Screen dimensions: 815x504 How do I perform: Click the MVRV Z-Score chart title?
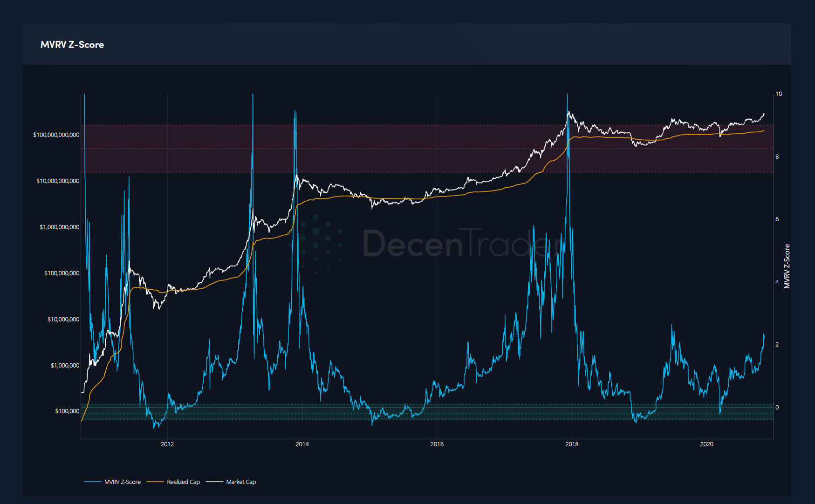point(72,45)
